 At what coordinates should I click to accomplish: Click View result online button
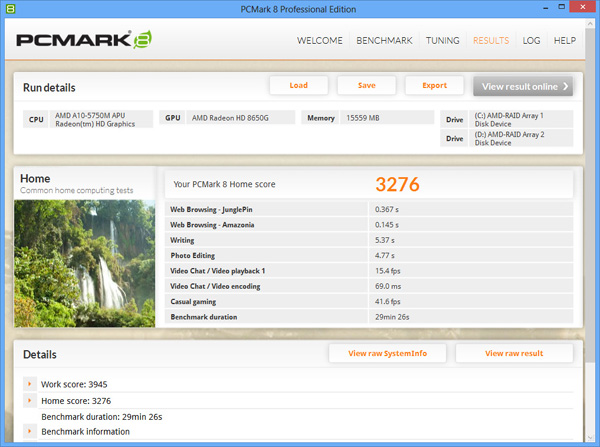(x=523, y=86)
